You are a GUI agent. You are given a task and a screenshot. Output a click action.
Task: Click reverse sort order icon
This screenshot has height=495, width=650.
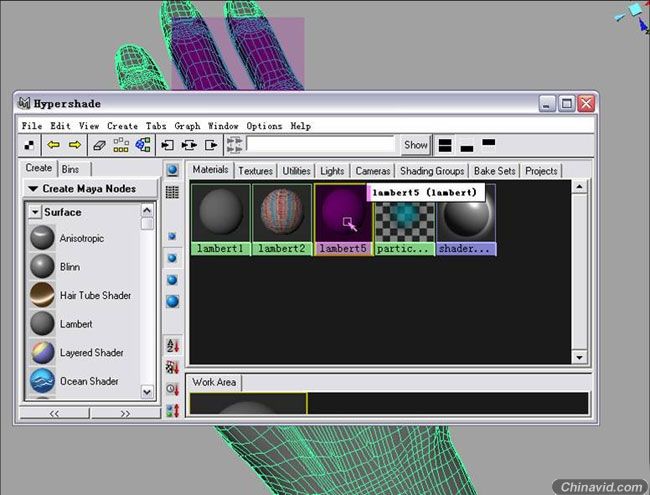click(172, 410)
